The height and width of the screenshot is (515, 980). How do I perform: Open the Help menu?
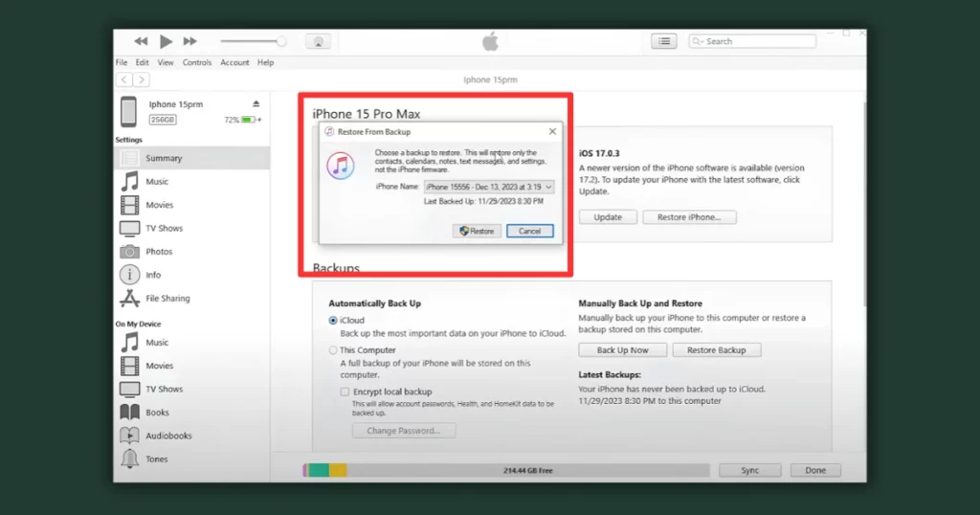click(x=266, y=62)
